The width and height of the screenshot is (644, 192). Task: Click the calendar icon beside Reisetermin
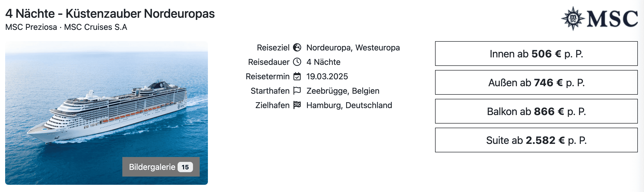(297, 76)
